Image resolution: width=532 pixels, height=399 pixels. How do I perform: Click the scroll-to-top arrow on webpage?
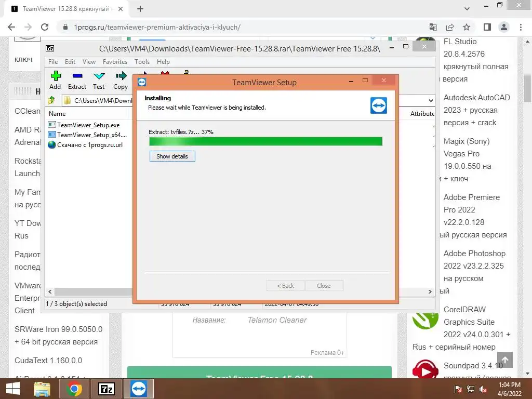pos(505,360)
